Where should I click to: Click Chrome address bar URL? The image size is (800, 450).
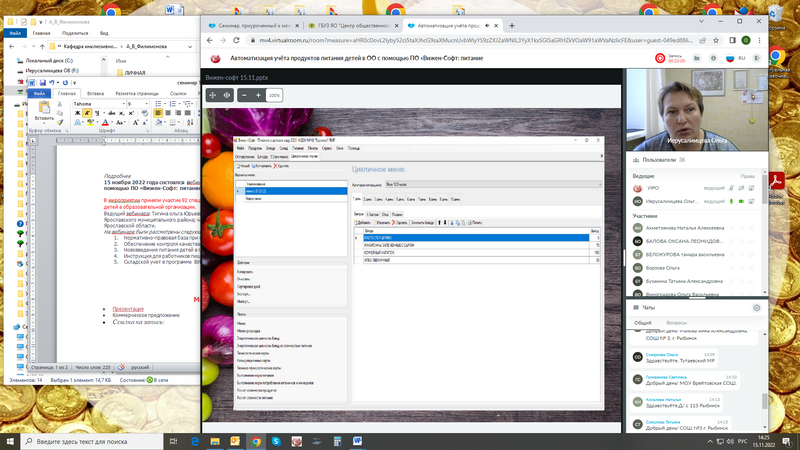point(476,40)
